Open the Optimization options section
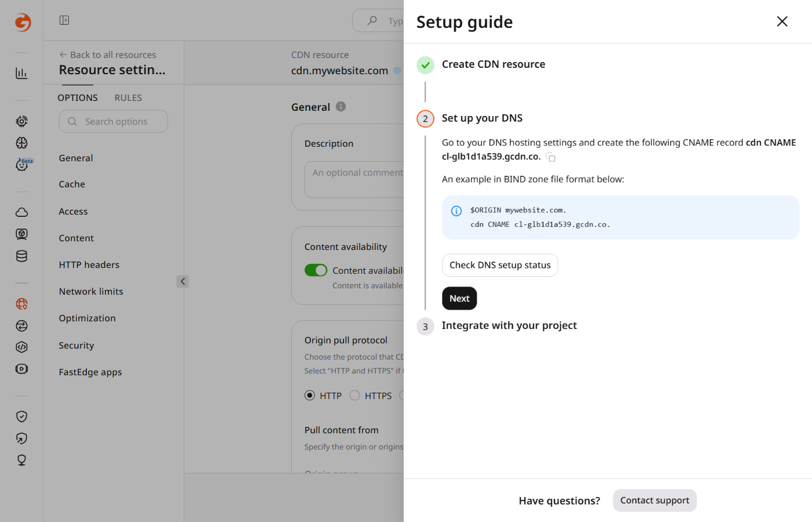This screenshot has height=522, width=812. tap(87, 318)
